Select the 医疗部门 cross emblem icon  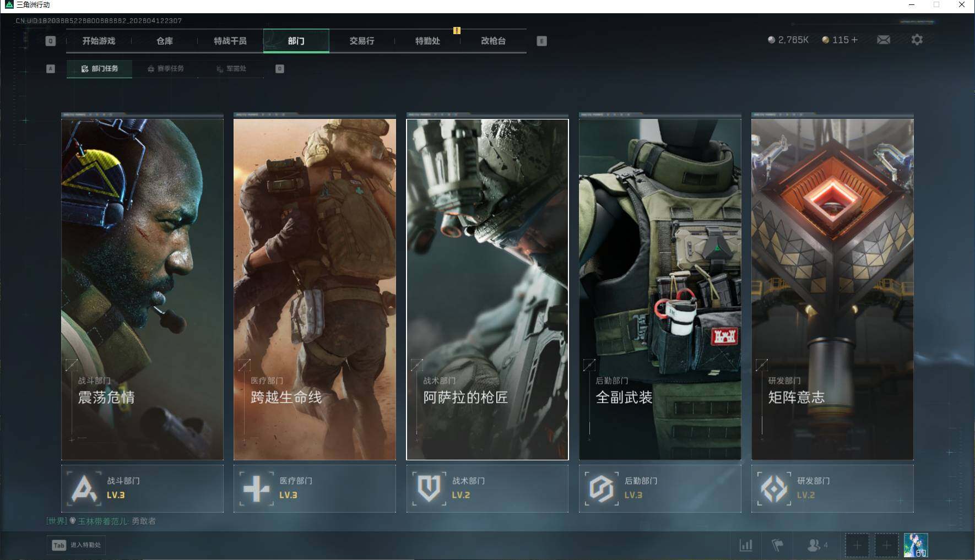256,488
